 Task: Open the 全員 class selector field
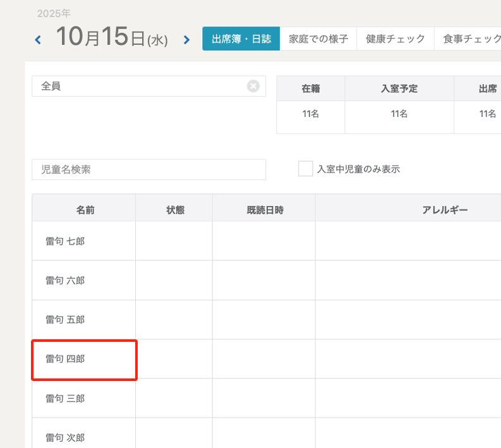pos(139,87)
